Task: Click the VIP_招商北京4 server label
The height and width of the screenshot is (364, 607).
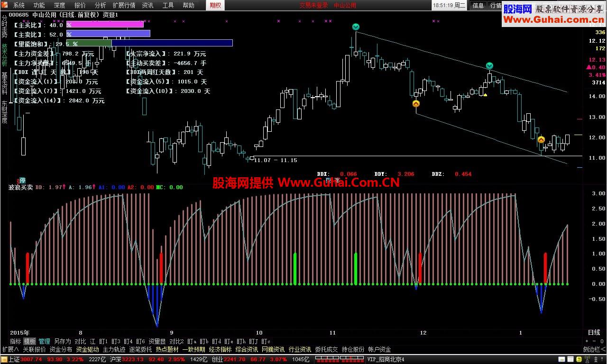Action: tap(386, 360)
